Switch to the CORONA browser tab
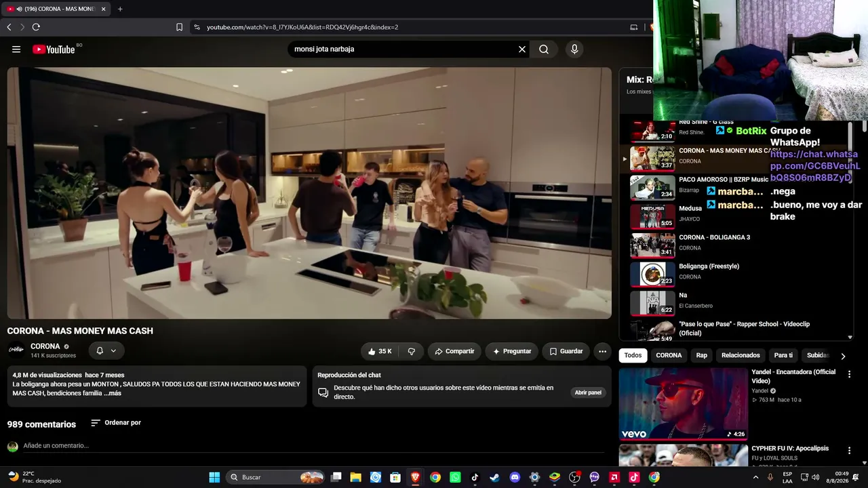This screenshot has width=868, height=488. tap(57, 9)
